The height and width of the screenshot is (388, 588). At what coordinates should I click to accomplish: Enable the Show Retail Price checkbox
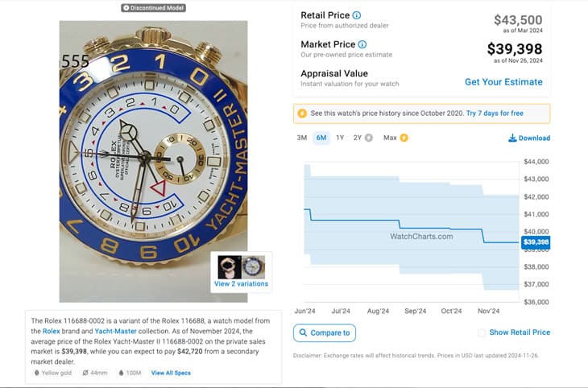482,332
